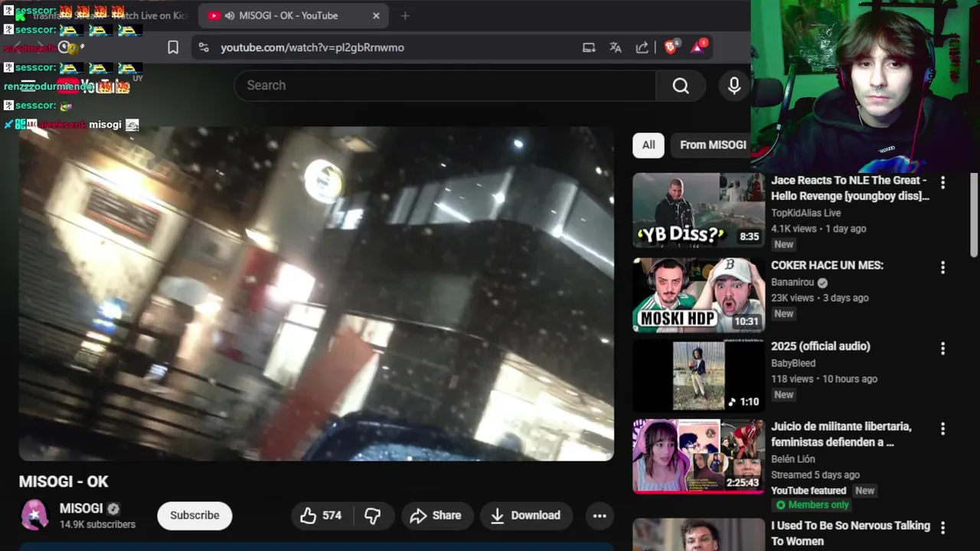Click the YouTube featured label
The width and height of the screenshot is (980, 551).
[808, 491]
